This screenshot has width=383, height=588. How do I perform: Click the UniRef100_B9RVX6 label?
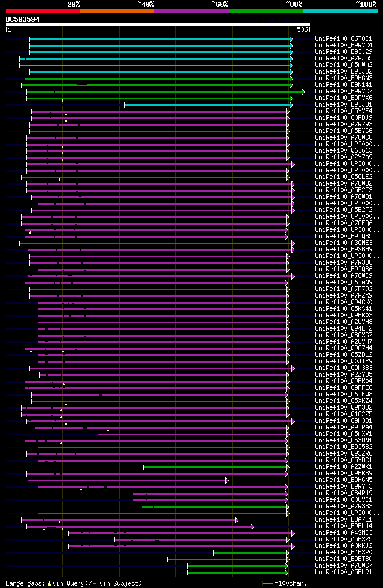click(x=344, y=98)
